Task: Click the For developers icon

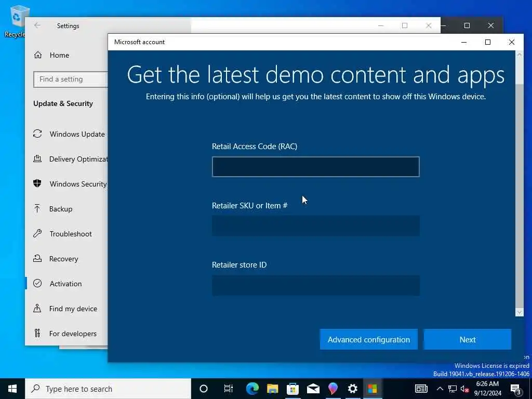Action: click(37, 333)
